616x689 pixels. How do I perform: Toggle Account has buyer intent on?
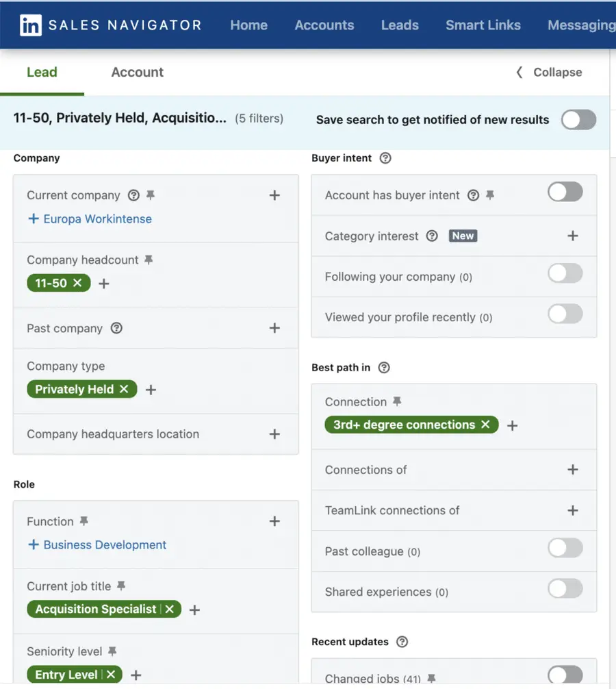(565, 192)
